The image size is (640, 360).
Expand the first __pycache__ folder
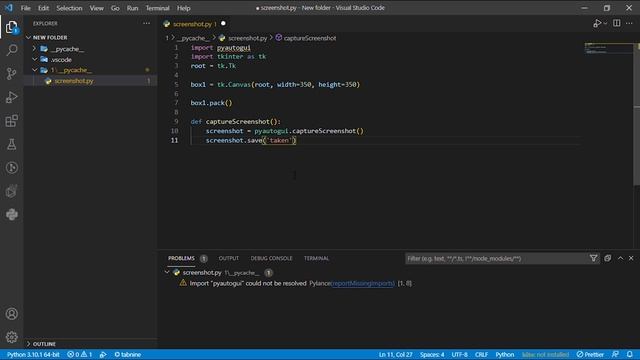click(35, 49)
